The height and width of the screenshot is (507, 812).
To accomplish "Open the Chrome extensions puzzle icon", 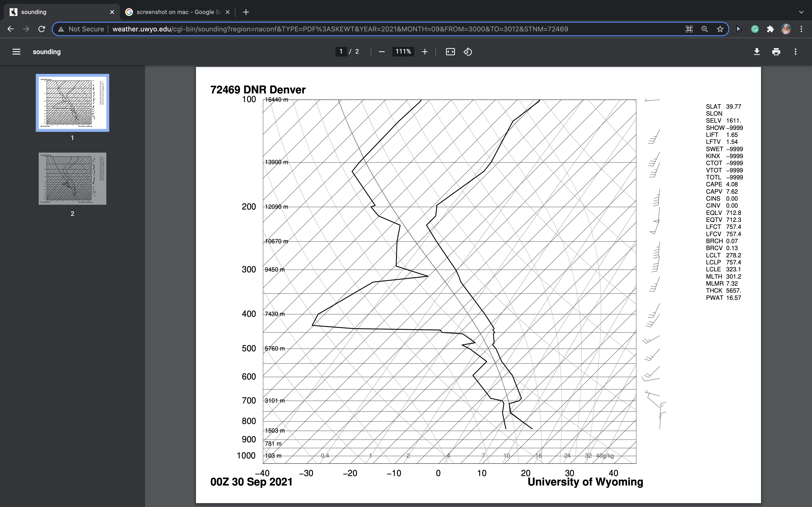I will point(770,29).
